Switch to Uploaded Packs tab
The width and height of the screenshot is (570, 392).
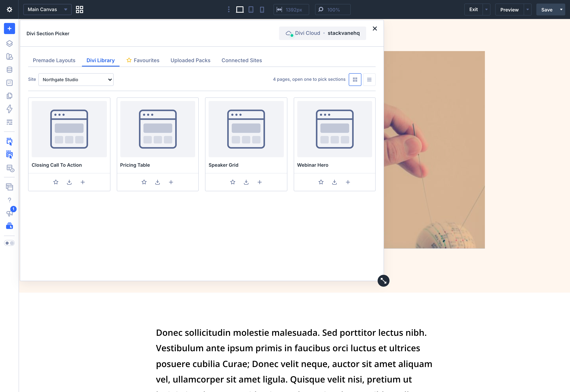[190, 60]
